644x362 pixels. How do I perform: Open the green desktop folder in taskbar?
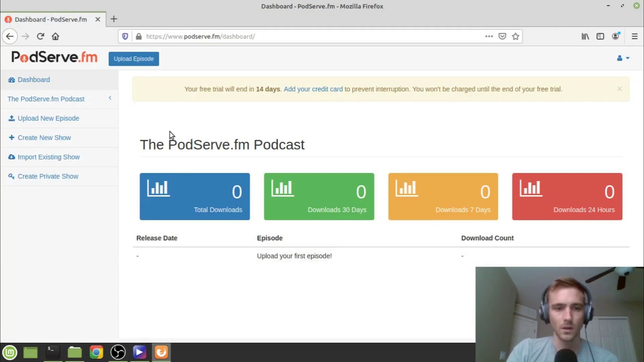pyautogui.click(x=31, y=352)
